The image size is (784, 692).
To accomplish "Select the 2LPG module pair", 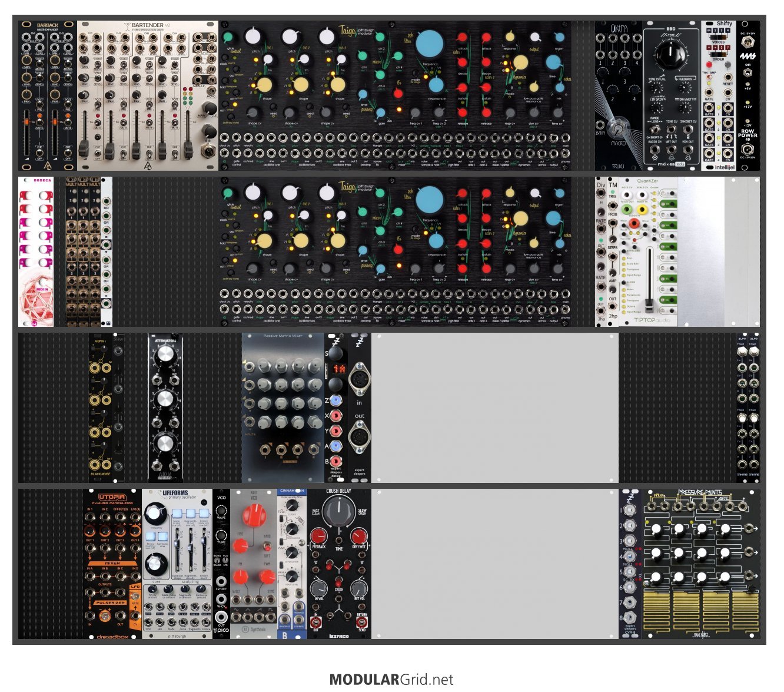I will point(748,408).
